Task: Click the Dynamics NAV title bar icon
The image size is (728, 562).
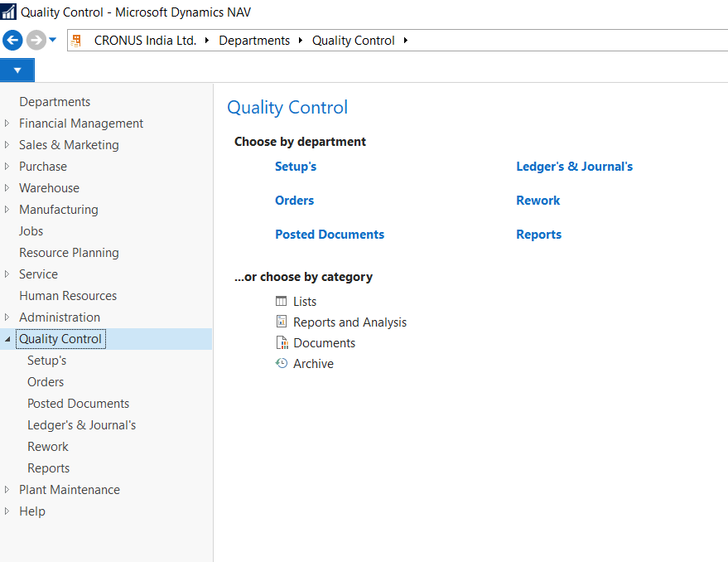Action: tap(8, 12)
